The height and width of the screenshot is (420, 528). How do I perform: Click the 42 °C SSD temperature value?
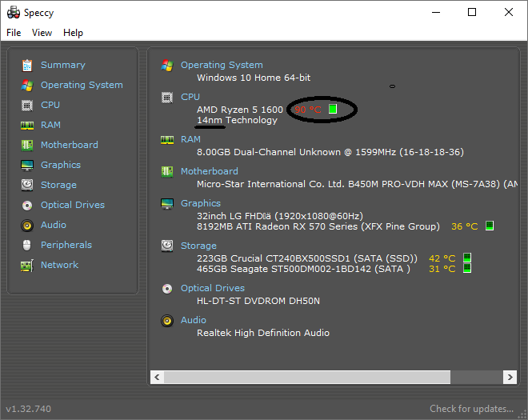[x=442, y=258]
